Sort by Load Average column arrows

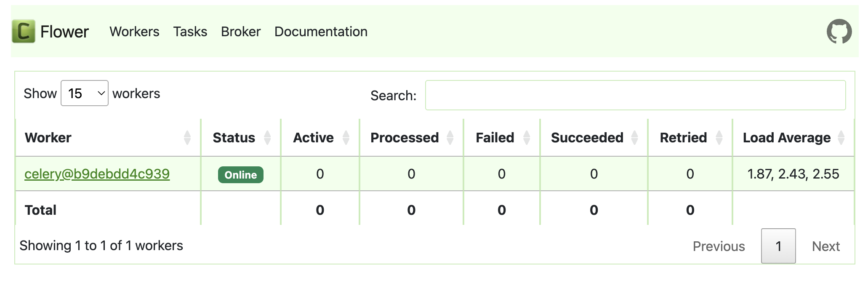click(x=841, y=138)
